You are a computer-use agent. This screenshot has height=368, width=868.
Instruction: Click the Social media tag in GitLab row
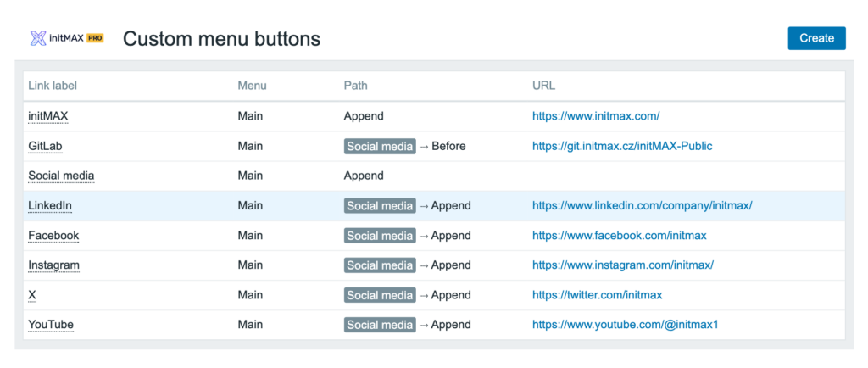pyautogui.click(x=380, y=146)
